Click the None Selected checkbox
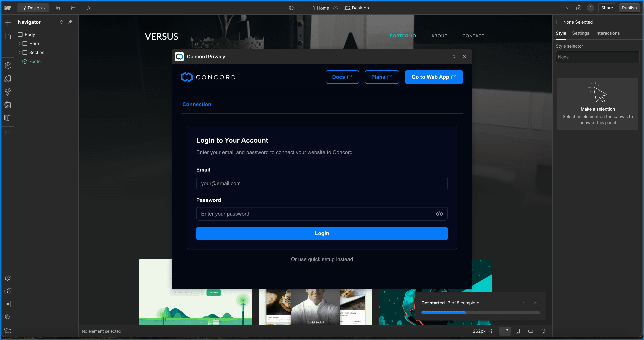Viewport: 644px width, 340px height. point(559,22)
